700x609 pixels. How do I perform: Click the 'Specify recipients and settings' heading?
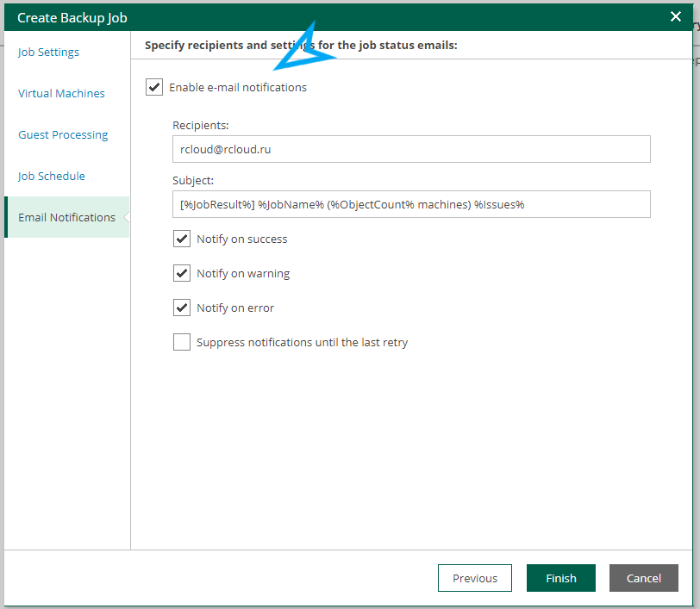coord(301,45)
